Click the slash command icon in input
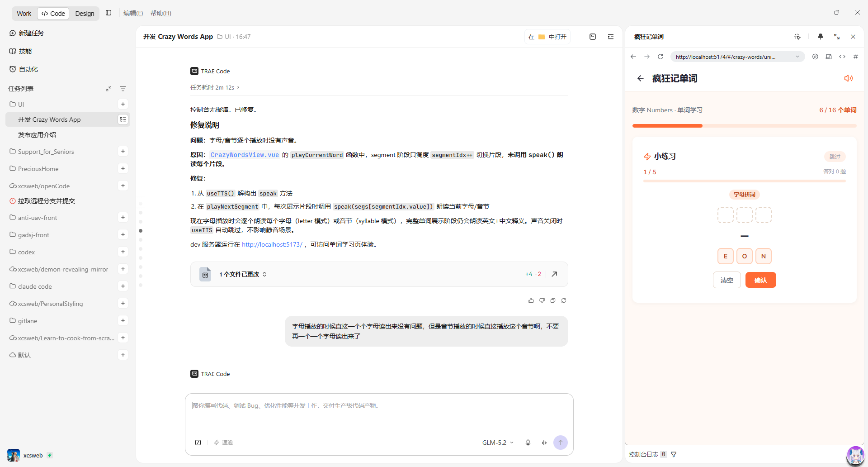Image resolution: width=868 pixels, height=467 pixels. tap(198, 443)
